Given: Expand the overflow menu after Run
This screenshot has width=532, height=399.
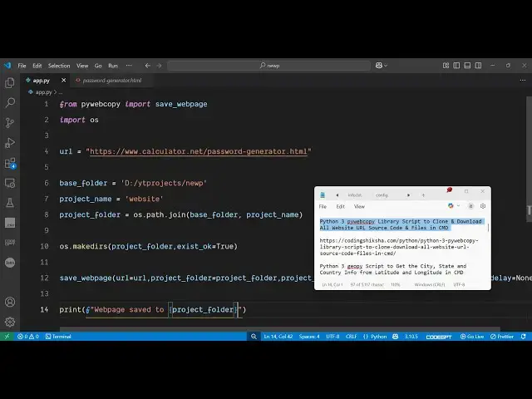Looking at the screenshot, I should click(x=129, y=66).
